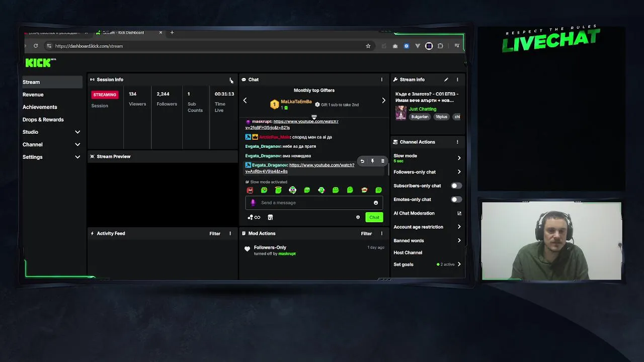Open the Channel Actions options menu
Screen dimensions: 644x362
click(457, 142)
